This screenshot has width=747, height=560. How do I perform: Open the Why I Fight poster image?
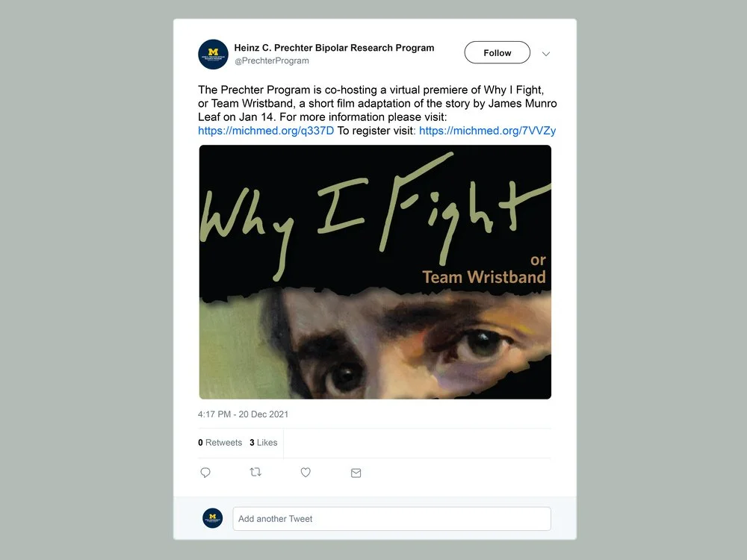coord(375,272)
